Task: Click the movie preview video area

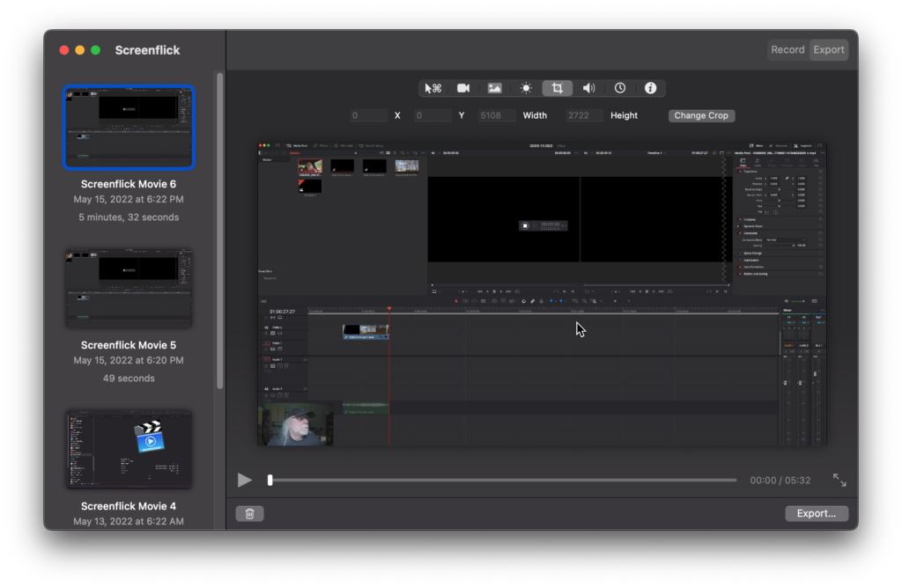Action: tap(542, 294)
